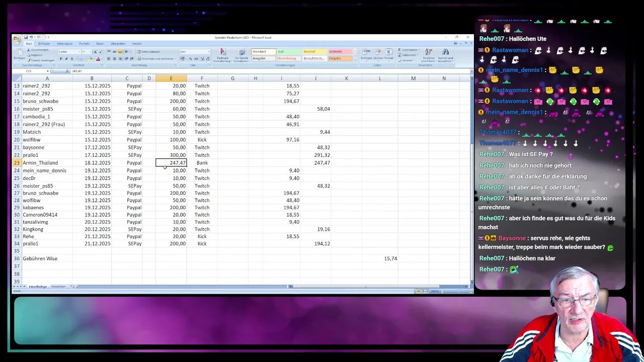The width and height of the screenshot is (644, 362).
Task: Toggle right text alignment
Action: [120, 59]
